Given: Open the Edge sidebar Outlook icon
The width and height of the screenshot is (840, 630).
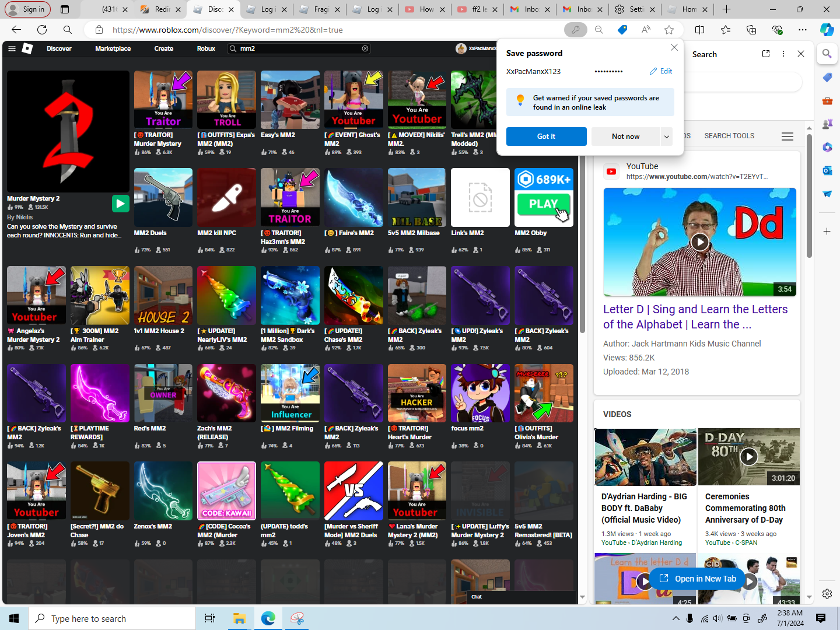Looking at the screenshot, I should (x=827, y=170).
